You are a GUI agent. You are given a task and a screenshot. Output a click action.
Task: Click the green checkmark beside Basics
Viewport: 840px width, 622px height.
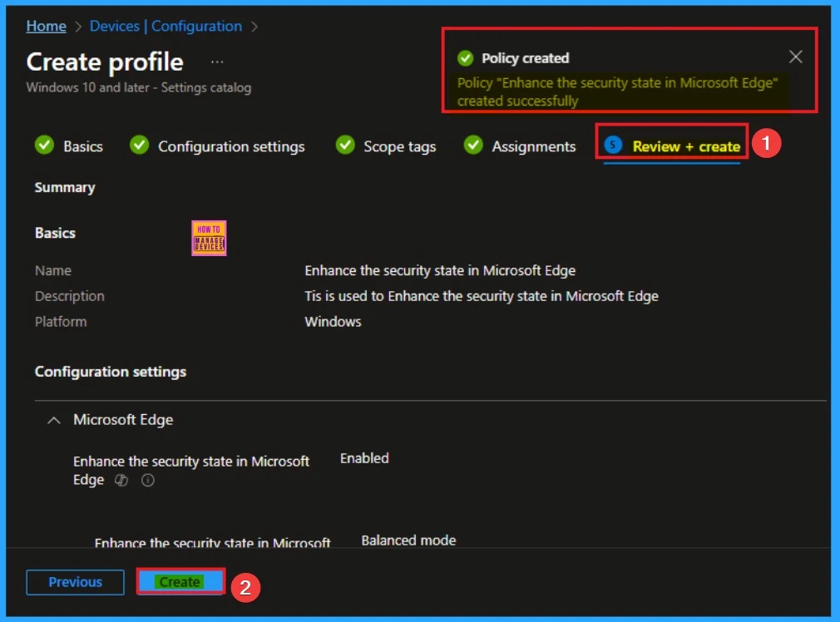[x=44, y=145]
